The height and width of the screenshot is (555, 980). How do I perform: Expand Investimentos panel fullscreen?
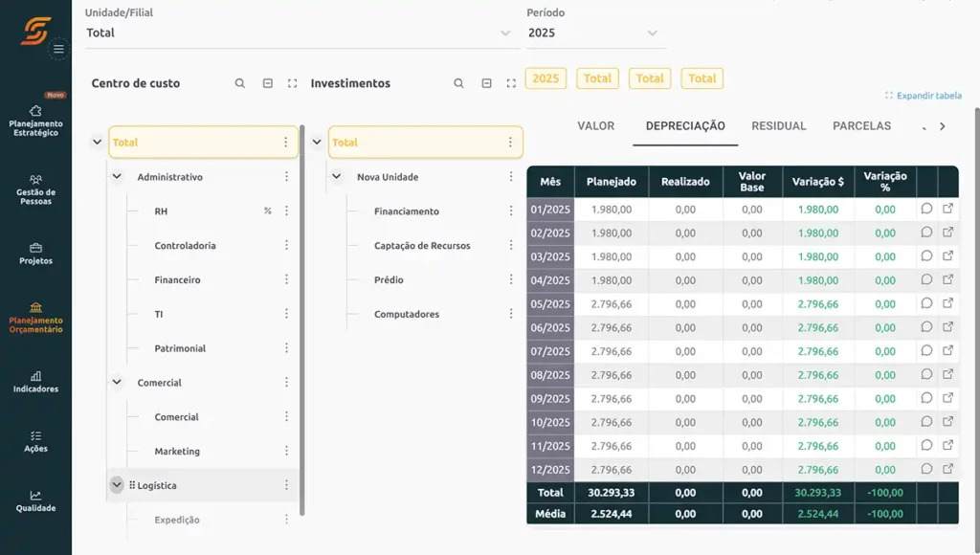(x=511, y=83)
